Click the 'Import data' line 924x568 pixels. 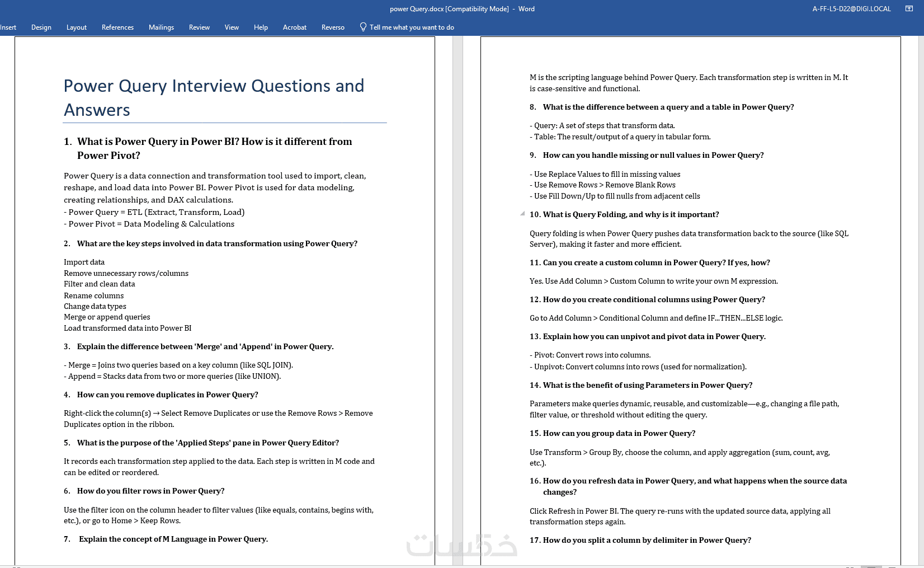pyautogui.click(x=84, y=262)
